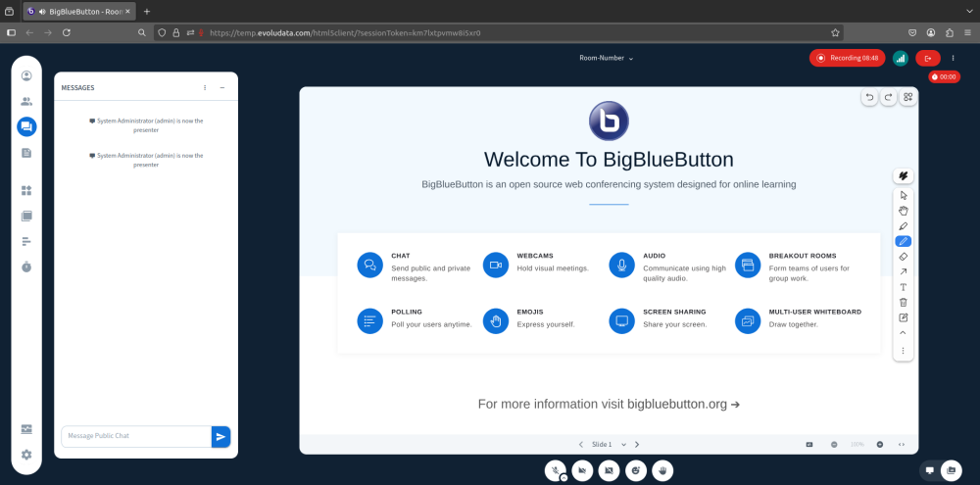Viewport: 980px width, 485px height.
Task: Send the public chat message
Action: (220, 436)
